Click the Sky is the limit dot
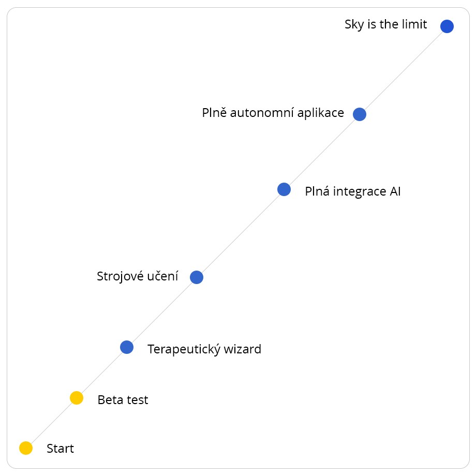Viewport: 476px width, 476px height. click(447, 26)
